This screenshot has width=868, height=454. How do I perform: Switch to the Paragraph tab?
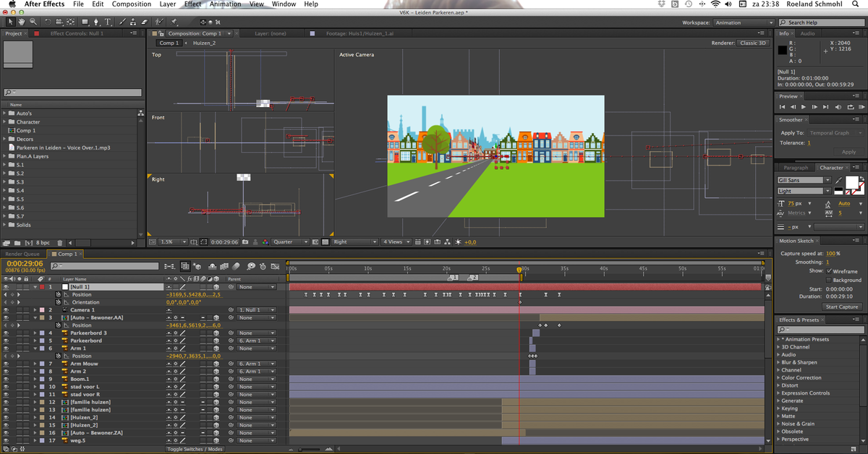tap(796, 168)
